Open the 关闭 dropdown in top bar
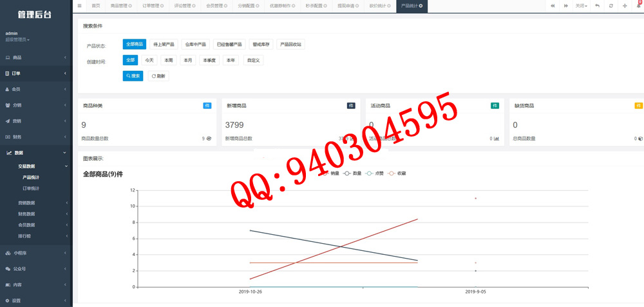Viewport: 644px width, 307px height. pyautogui.click(x=582, y=6)
